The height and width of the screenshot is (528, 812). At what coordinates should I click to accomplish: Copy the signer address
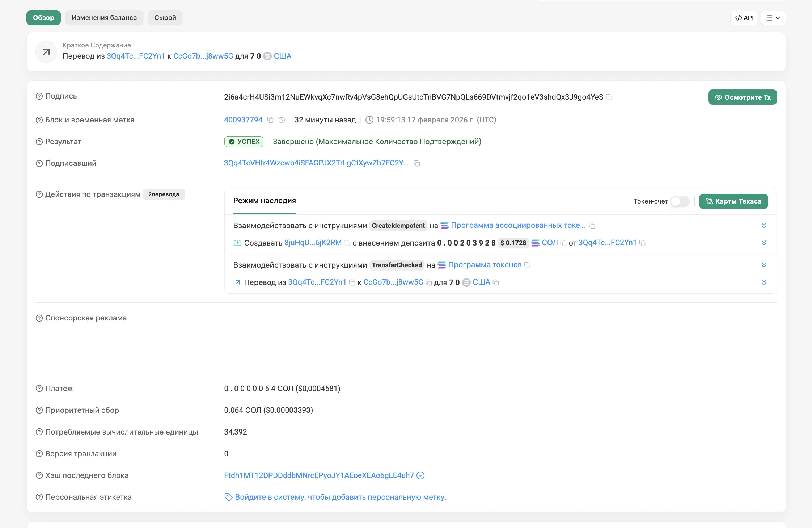click(417, 163)
